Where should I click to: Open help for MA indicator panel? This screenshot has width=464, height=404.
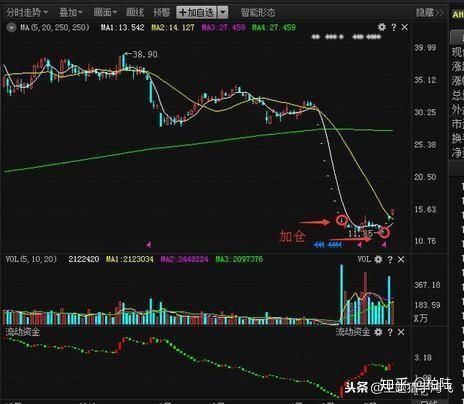point(394,27)
